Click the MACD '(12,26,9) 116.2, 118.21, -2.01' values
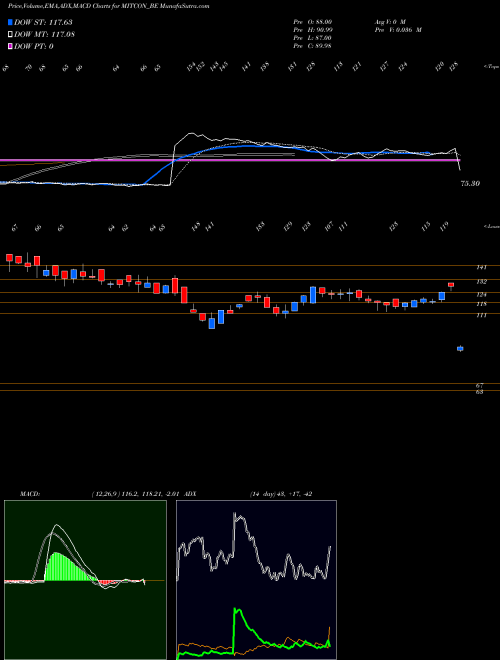Viewport: 500px width, 660px height. coord(138,493)
